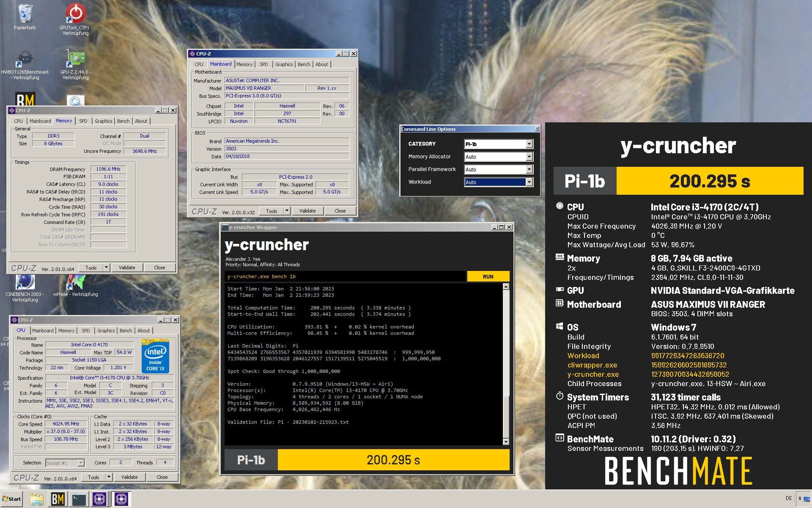The height and width of the screenshot is (508, 812).
Task: Click Validate in Memory CPU-Z window
Action: tap(127, 268)
